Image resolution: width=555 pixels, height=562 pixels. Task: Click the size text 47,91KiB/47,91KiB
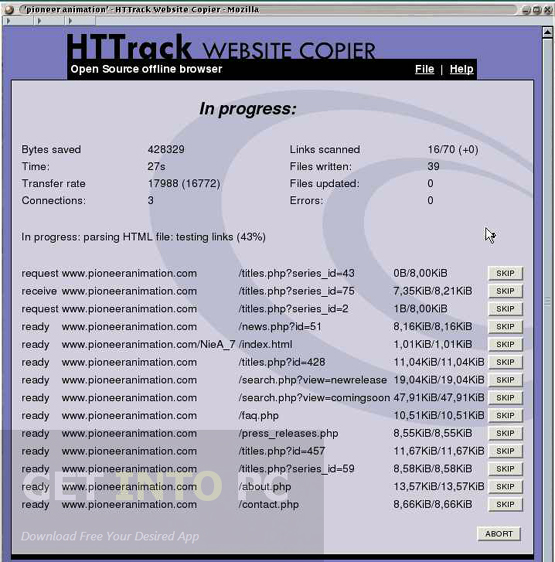tap(439, 398)
